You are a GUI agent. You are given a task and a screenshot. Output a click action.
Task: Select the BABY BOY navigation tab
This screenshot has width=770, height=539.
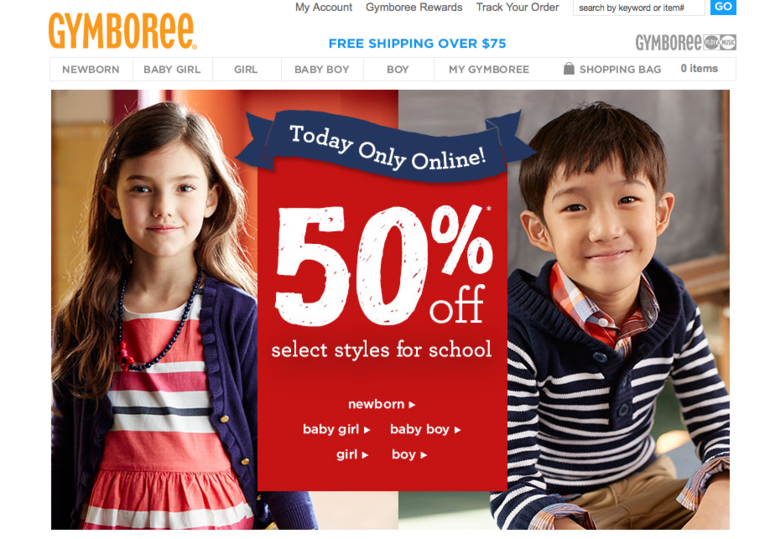(x=322, y=69)
